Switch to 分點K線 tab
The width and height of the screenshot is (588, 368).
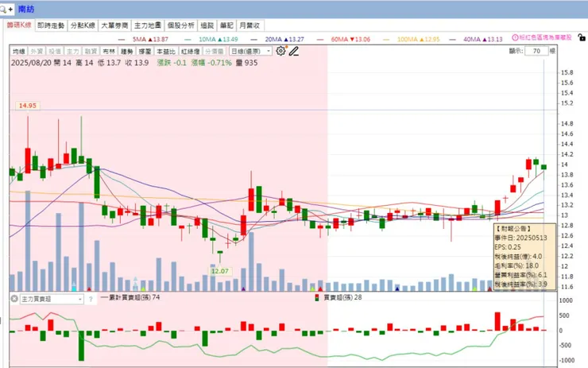coord(83,25)
